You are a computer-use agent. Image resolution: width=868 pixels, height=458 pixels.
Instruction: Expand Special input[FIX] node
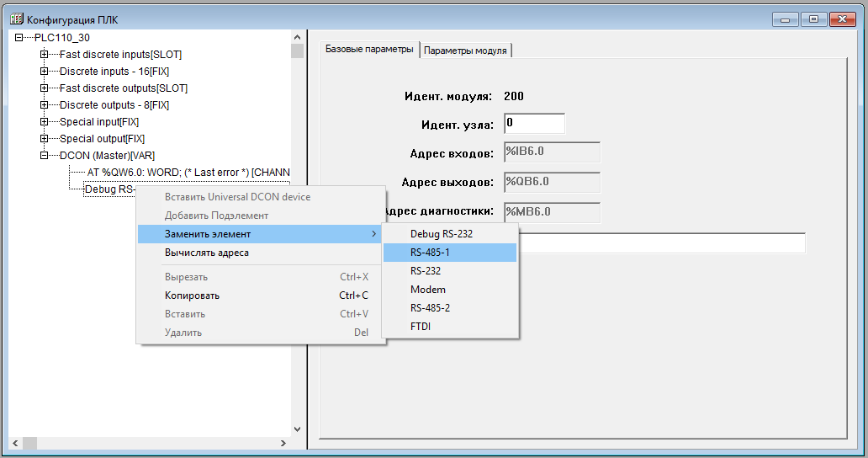point(45,122)
